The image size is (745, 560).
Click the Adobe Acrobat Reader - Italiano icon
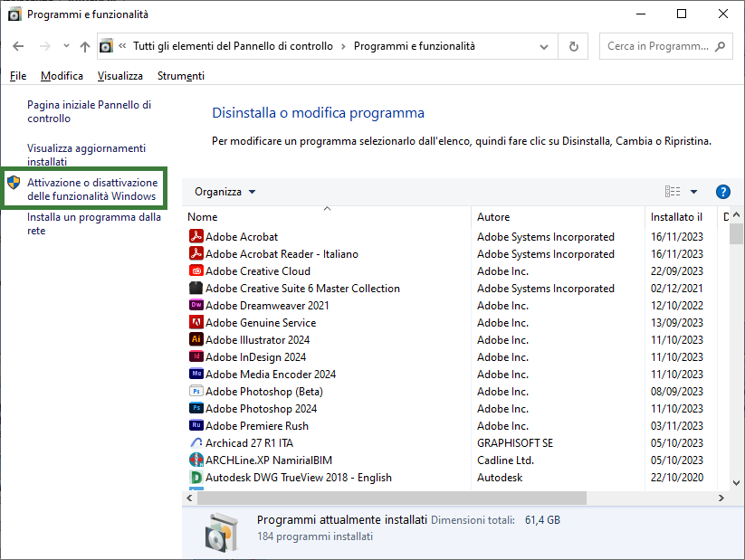tap(196, 253)
